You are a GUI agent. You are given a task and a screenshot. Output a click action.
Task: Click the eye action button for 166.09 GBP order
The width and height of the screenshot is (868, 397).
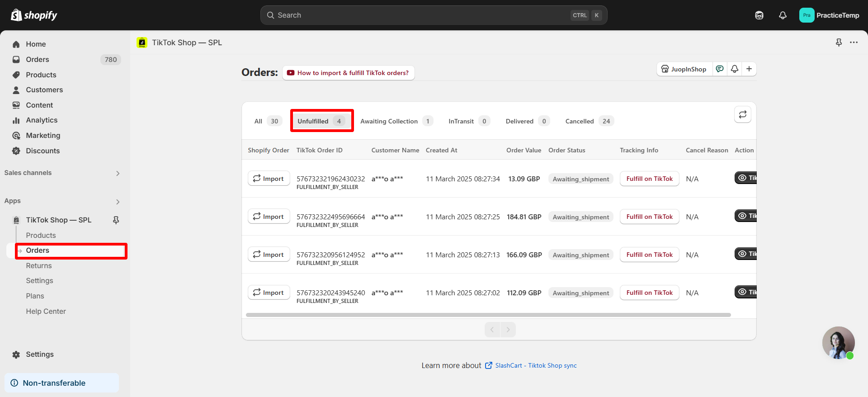745,254
